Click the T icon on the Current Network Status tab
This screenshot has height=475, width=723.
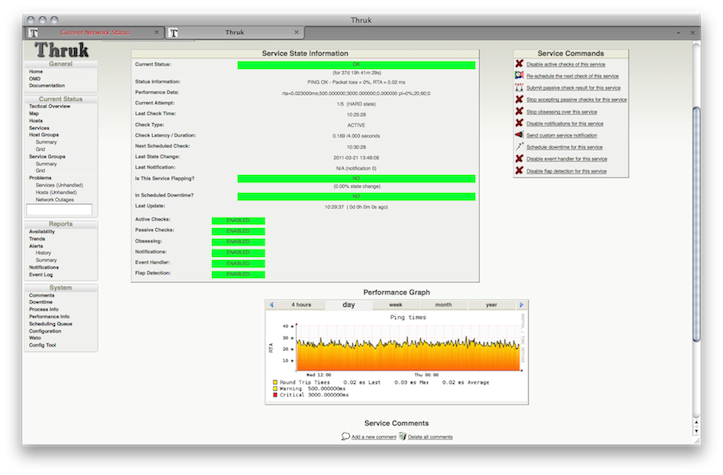pos(33,33)
